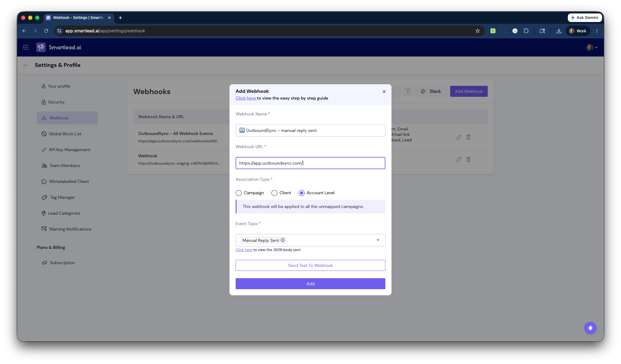Open Global Block List

click(x=61, y=134)
